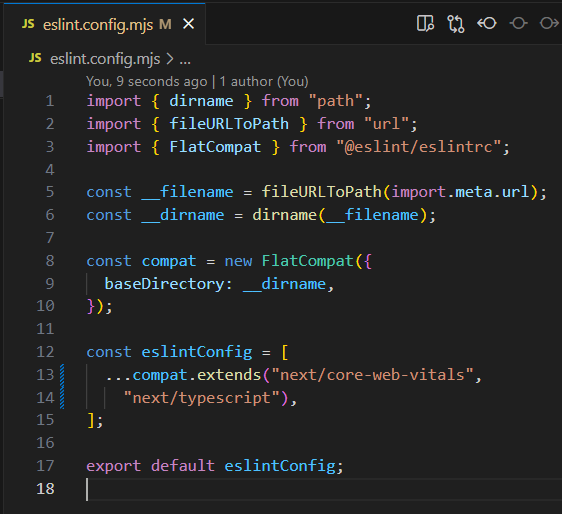Click 'baseDirectory' property on line 9
This screenshot has width=562, height=514.
165,284
